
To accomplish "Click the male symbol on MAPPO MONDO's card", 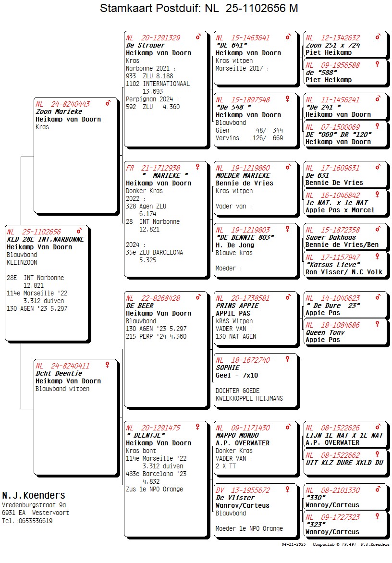I will coord(288,427).
